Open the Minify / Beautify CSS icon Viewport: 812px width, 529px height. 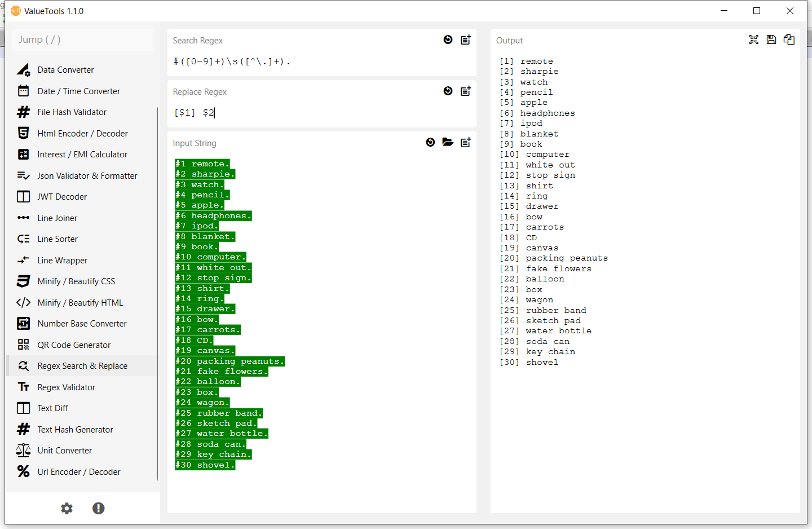tap(23, 281)
